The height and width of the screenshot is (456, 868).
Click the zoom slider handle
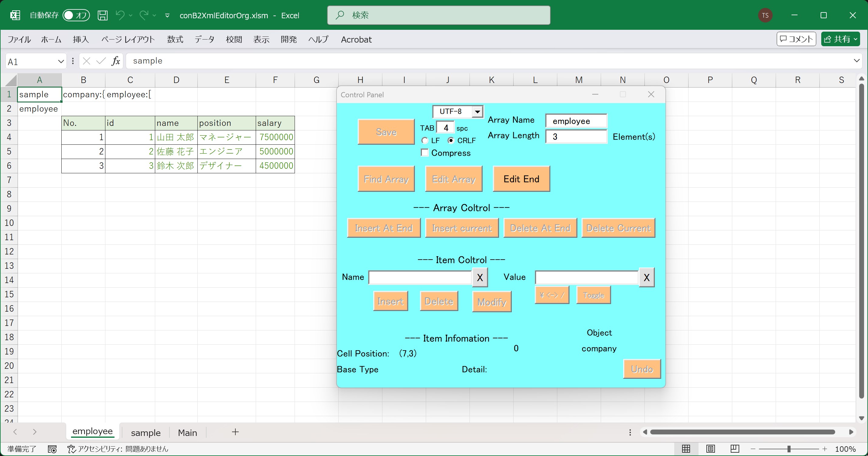[789, 449]
